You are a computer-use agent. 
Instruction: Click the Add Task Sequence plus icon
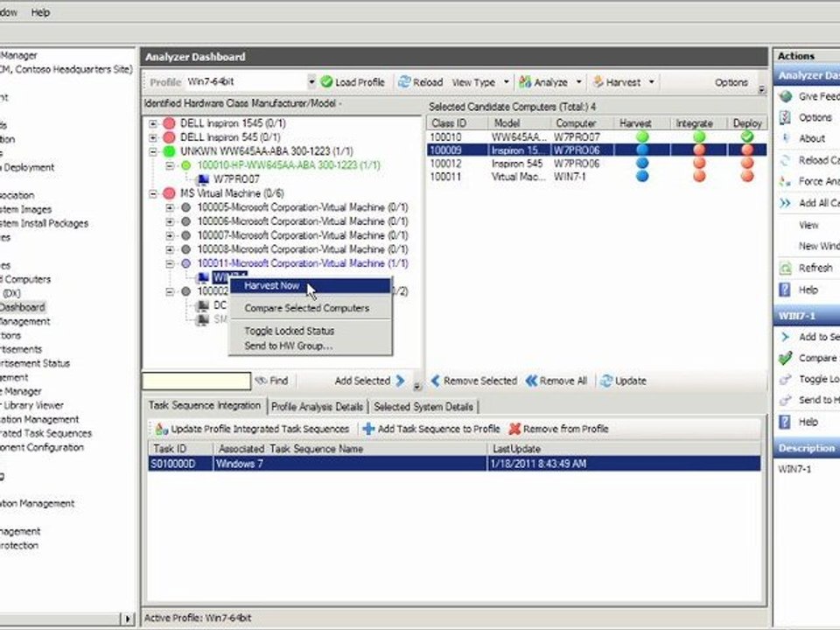(368, 429)
